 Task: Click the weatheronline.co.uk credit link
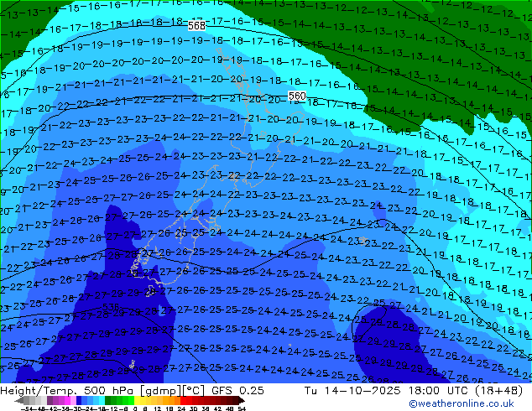click(462, 403)
